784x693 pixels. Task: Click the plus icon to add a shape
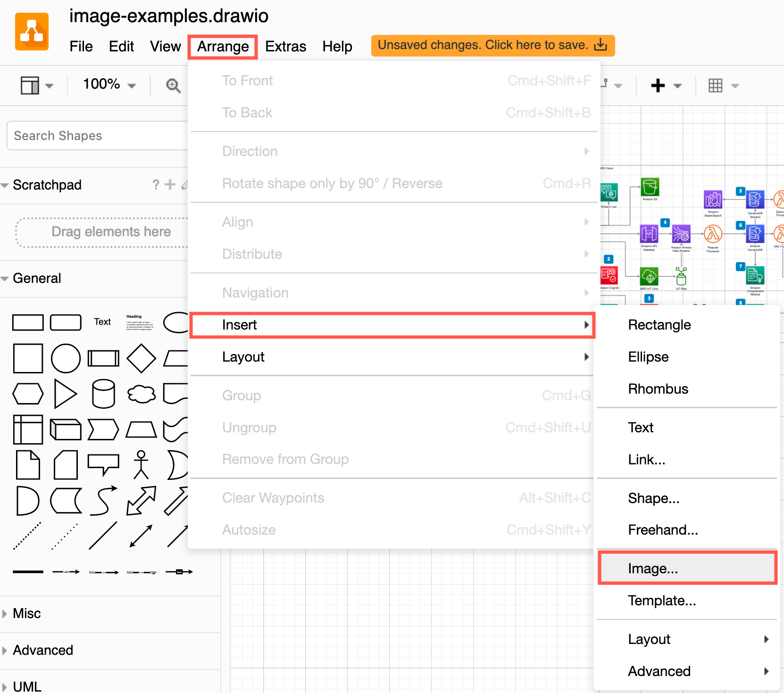pos(658,85)
